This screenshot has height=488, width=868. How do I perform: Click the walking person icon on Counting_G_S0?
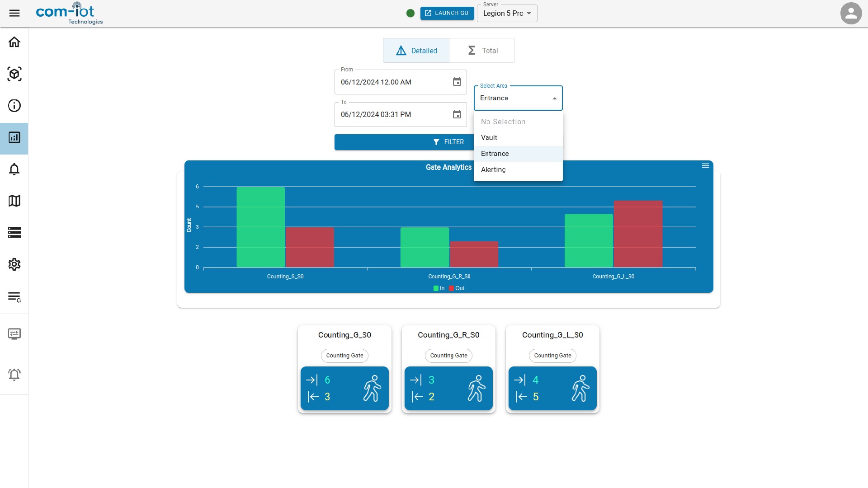[373, 388]
